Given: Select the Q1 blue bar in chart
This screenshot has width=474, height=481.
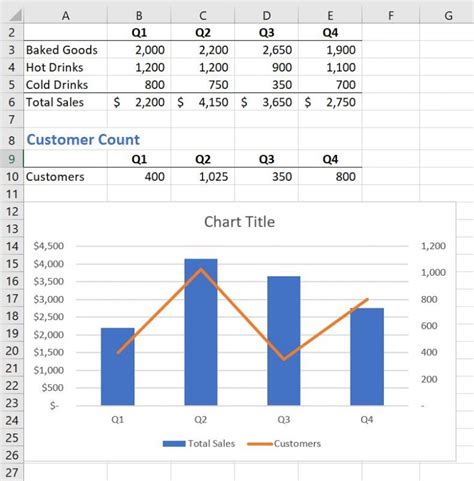Looking at the screenshot, I should pos(118,367).
